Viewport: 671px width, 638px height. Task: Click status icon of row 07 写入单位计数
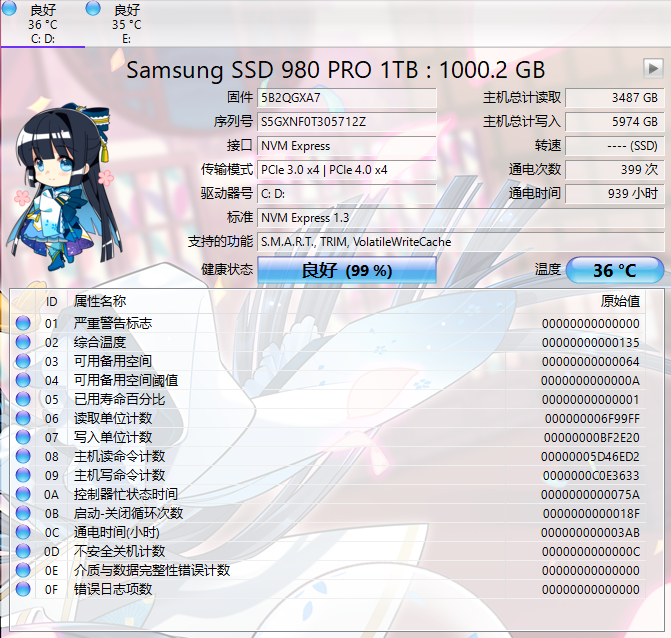(23, 437)
